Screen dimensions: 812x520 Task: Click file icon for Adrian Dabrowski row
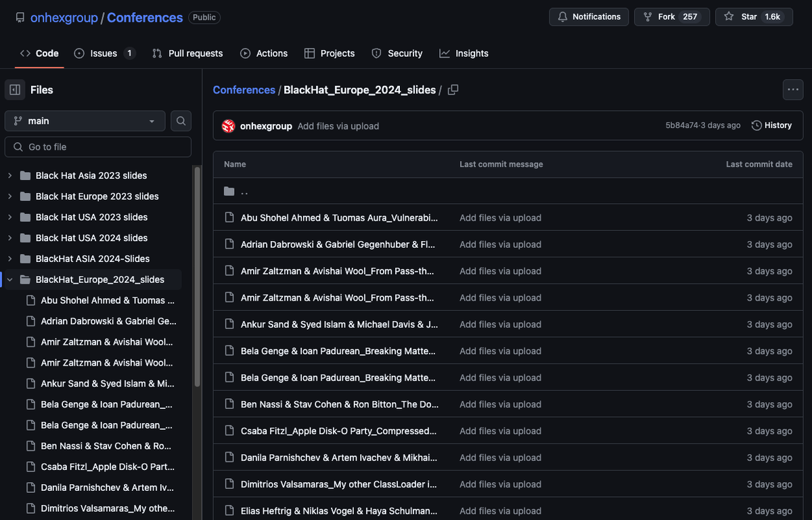[x=229, y=244]
